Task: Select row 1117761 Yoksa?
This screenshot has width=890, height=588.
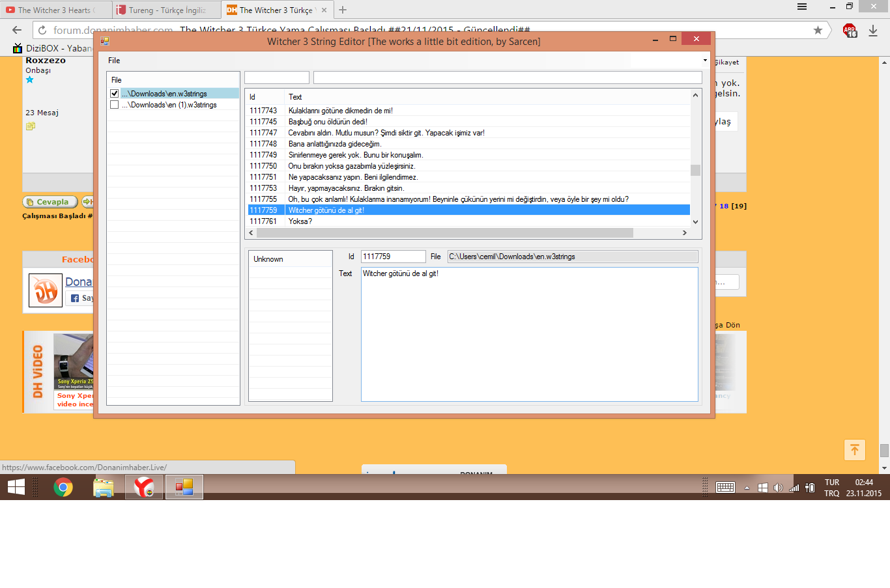Action: tap(468, 221)
